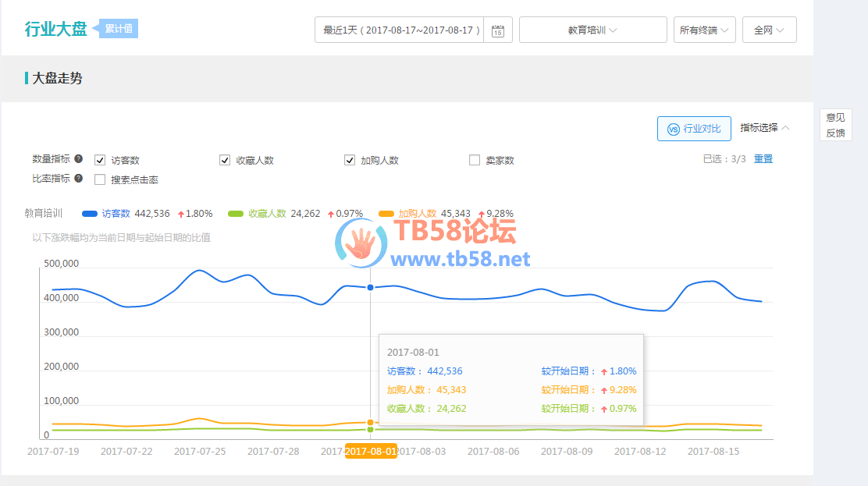Expand the 所有终端 device dropdown
The image size is (868, 486).
704,30
